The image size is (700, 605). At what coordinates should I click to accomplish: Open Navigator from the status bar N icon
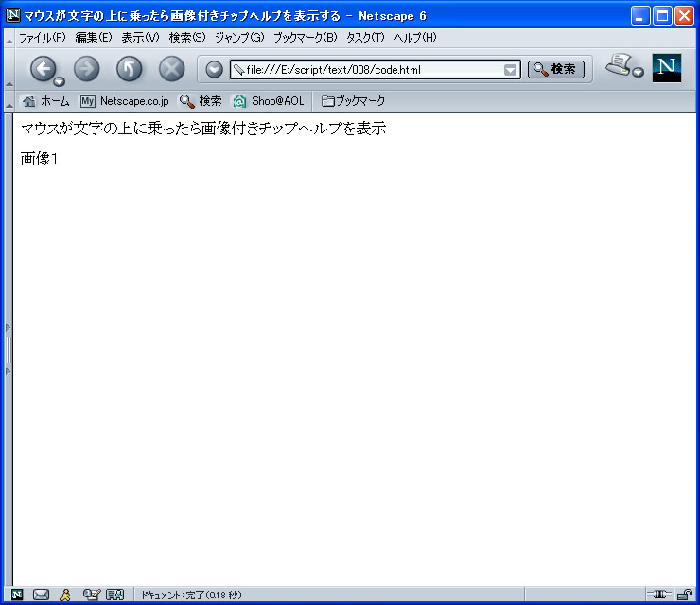(x=16, y=595)
